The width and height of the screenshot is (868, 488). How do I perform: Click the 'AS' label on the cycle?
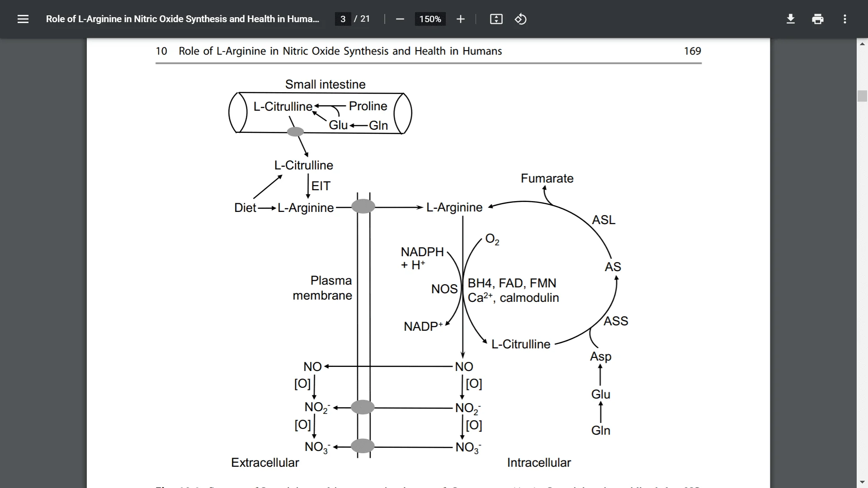(613, 267)
